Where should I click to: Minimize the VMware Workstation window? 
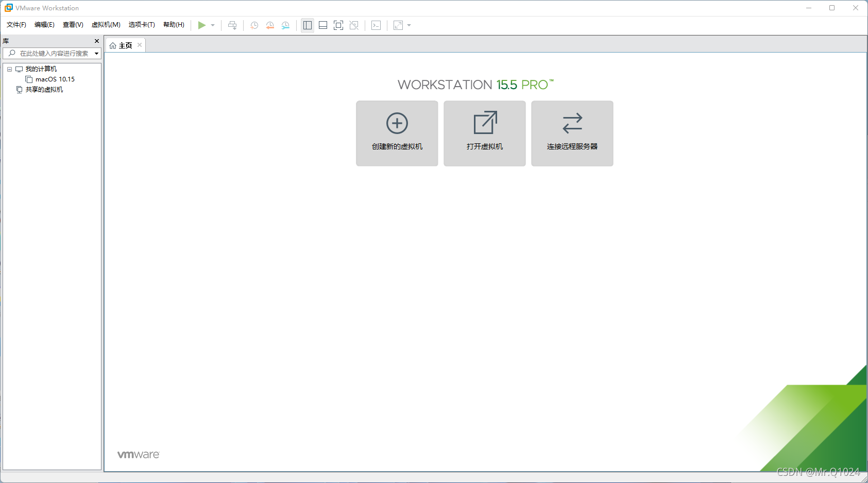(x=809, y=8)
